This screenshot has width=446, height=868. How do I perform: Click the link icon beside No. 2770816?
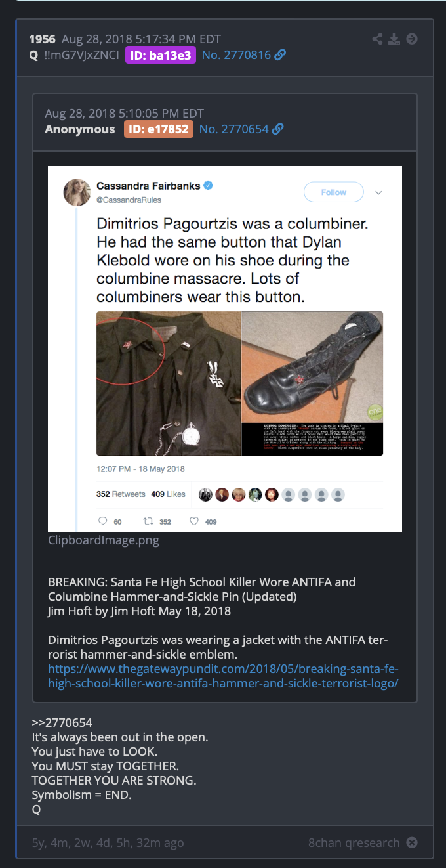[280, 55]
